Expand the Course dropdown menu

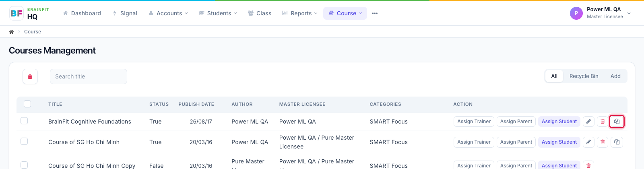(x=345, y=13)
